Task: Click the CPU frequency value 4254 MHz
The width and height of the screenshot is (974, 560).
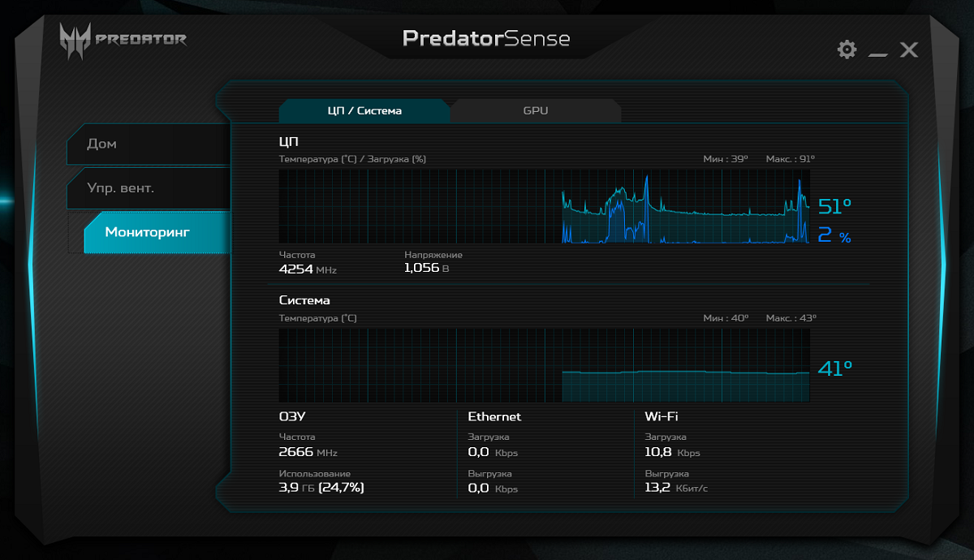Action: pos(308,269)
